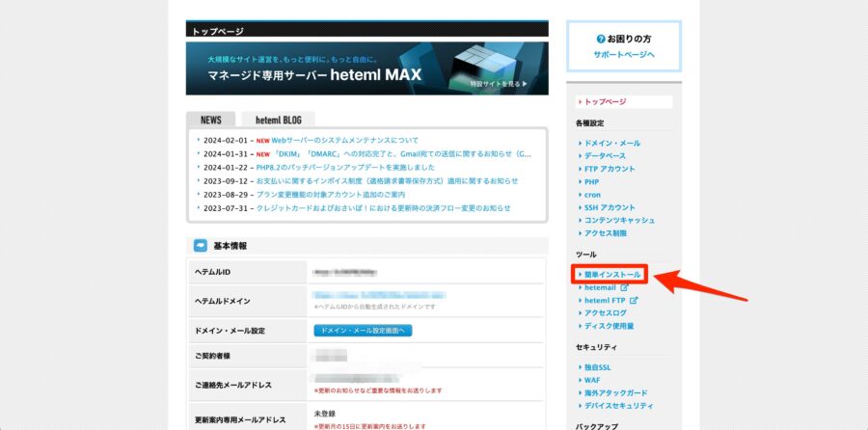Screen dimensions: 868x430
Task: Click external link icon beside hetemail
Action: [x=624, y=287]
